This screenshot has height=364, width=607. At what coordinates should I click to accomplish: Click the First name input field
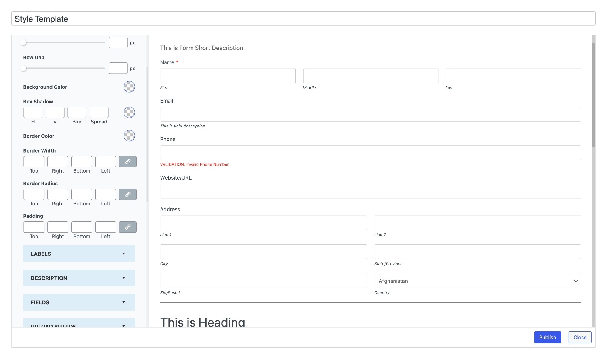(x=227, y=76)
